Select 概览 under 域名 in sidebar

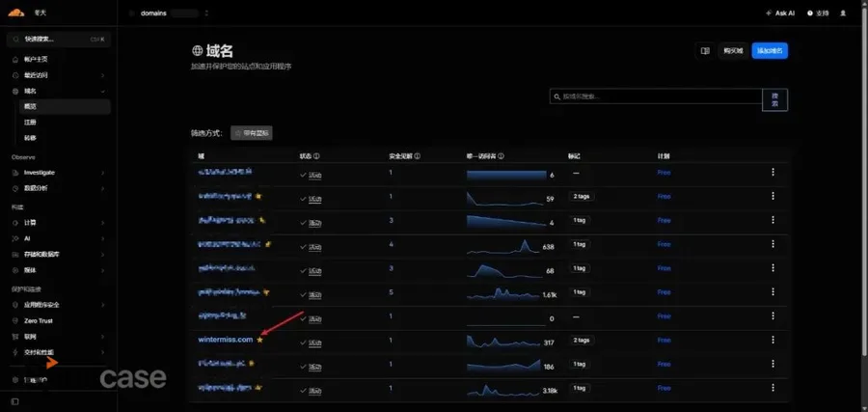(x=65, y=106)
